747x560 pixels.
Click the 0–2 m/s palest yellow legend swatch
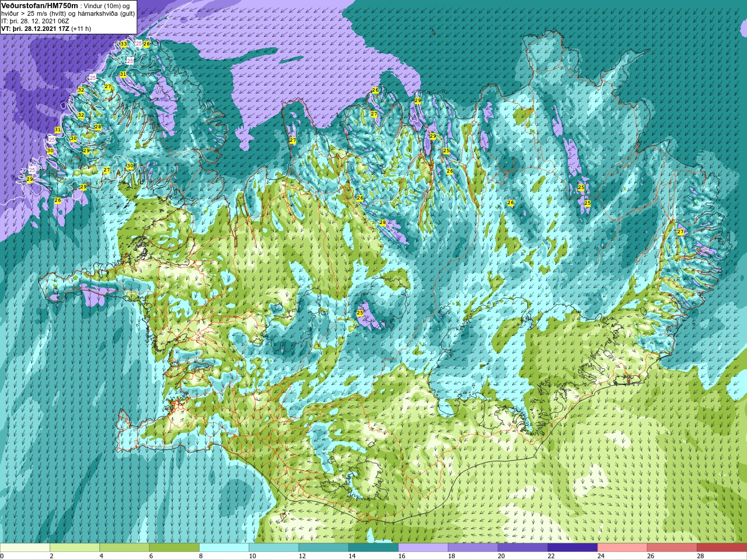[25, 548]
